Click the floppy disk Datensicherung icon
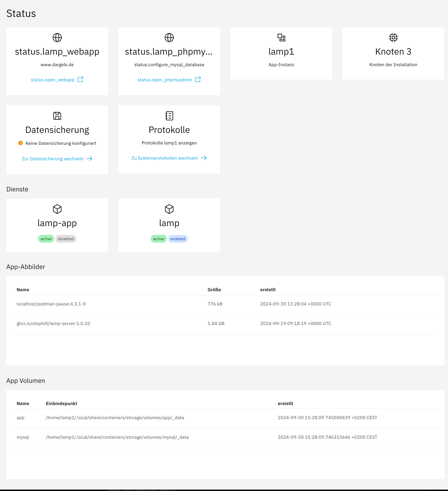Image resolution: width=448 pixels, height=491 pixels. coord(57,116)
